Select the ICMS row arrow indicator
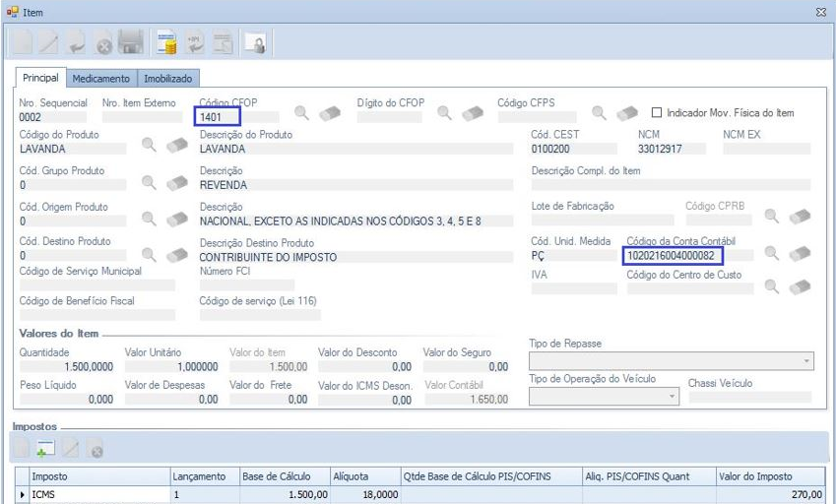836x504 pixels. pos(24,495)
